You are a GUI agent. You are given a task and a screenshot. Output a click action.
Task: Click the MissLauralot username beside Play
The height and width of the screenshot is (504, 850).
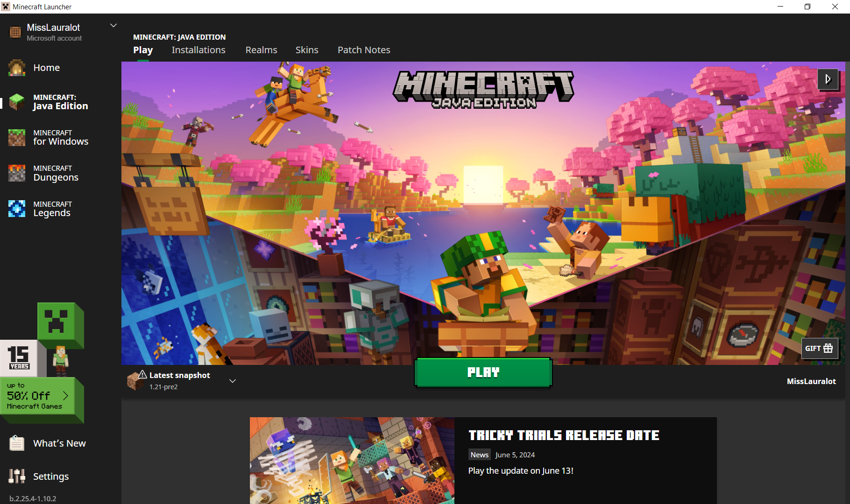(811, 381)
